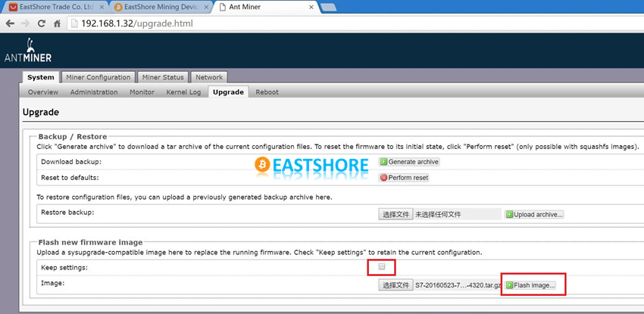The image size is (644, 314).
Task: Click the Flash new firmware image title
Action: coord(90,242)
